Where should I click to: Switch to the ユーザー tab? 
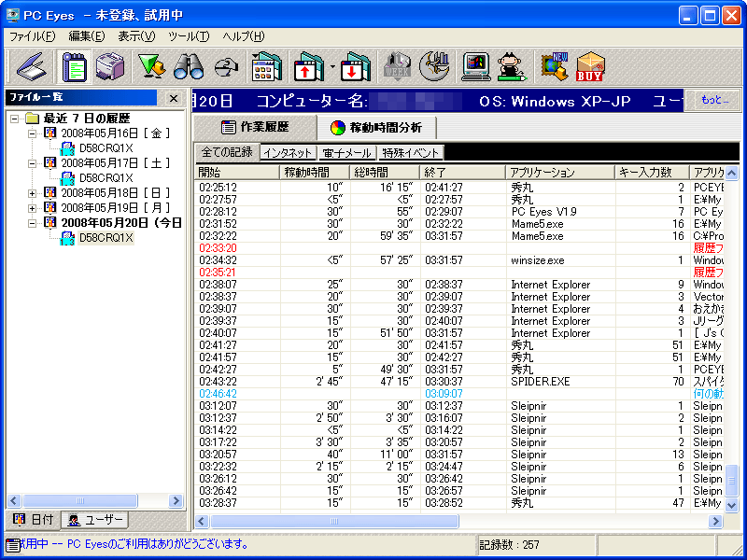coord(95,520)
